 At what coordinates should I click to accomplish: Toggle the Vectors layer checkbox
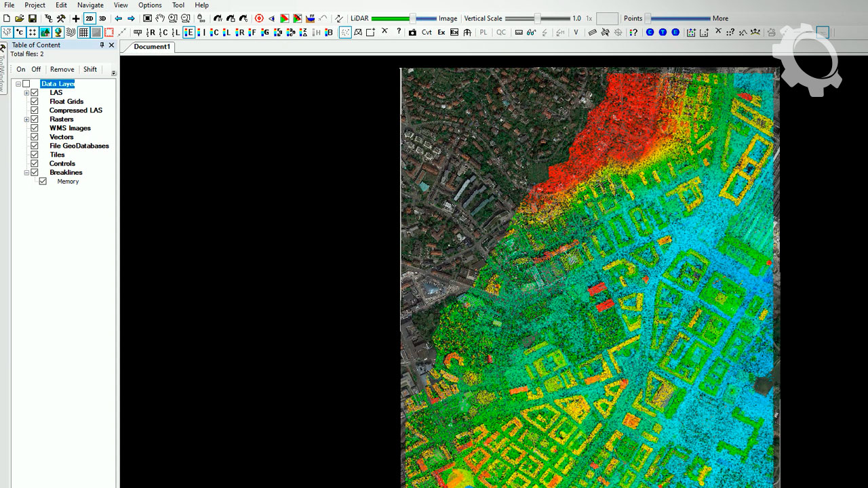[35, 137]
